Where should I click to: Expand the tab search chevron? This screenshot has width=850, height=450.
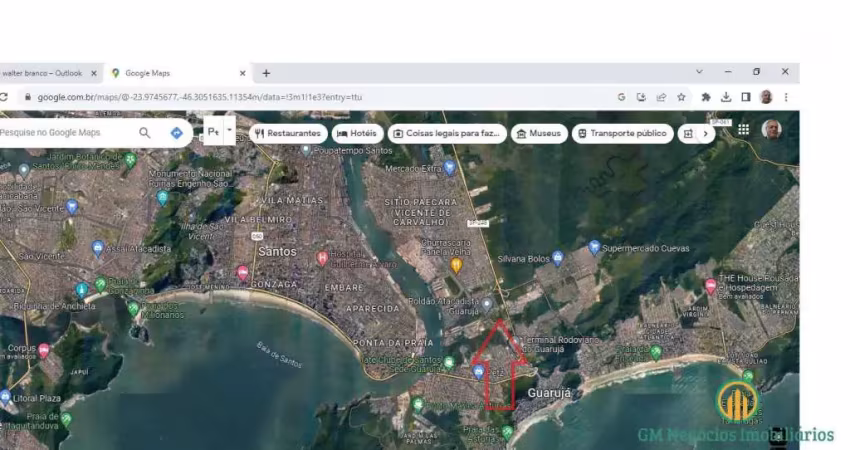[x=699, y=72]
